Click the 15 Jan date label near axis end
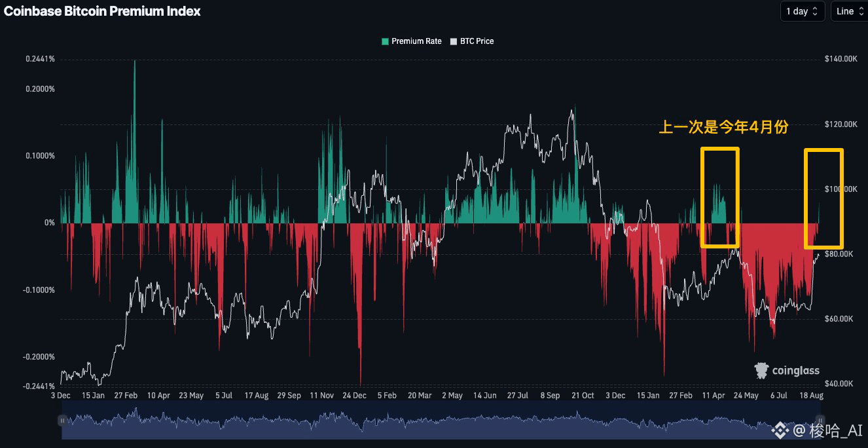Viewport: 868px width, 448px height. tap(648, 396)
